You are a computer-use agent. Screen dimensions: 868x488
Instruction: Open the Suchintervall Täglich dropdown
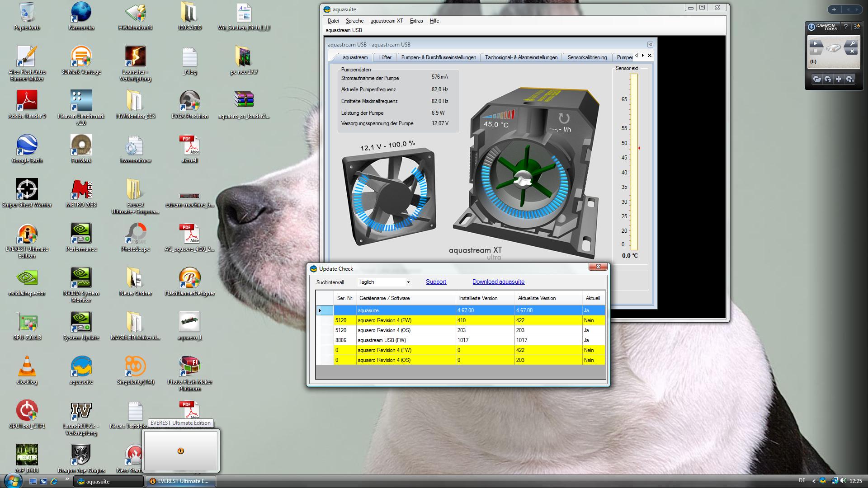point(384,282)
